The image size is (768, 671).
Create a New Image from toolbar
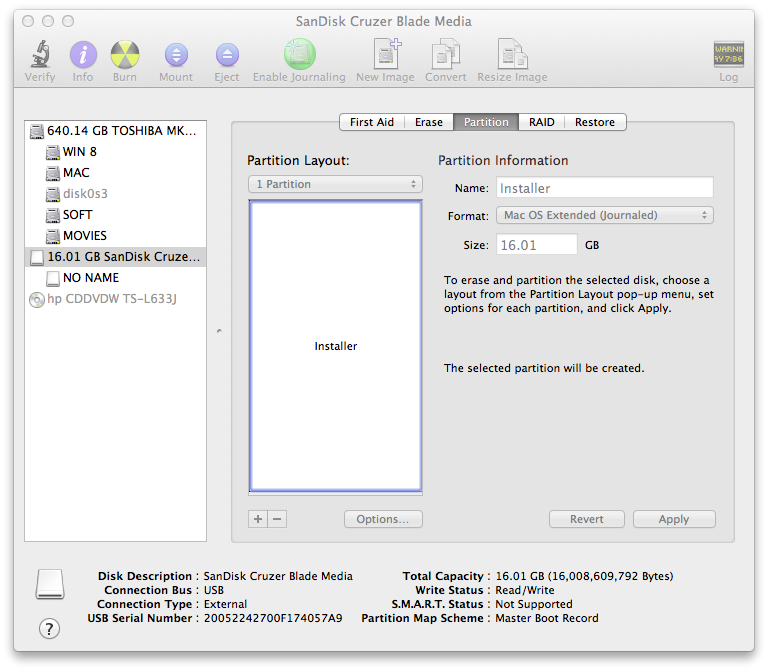click(x=386, y=53)
